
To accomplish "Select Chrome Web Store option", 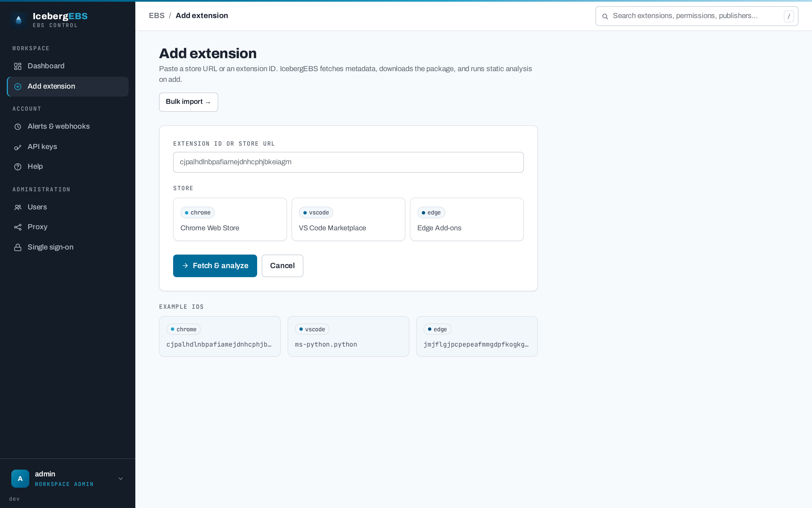I will point(230,219).
